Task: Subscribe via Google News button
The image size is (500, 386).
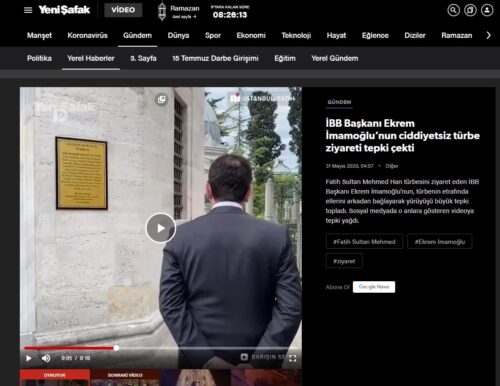Action: point(374,287)
